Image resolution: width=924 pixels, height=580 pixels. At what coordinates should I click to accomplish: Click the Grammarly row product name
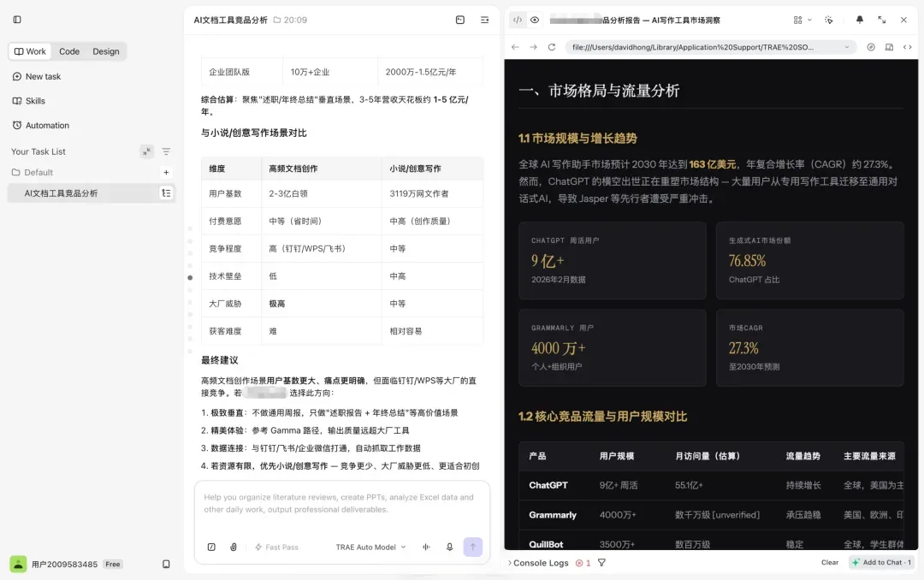click(x=552, y=515)
